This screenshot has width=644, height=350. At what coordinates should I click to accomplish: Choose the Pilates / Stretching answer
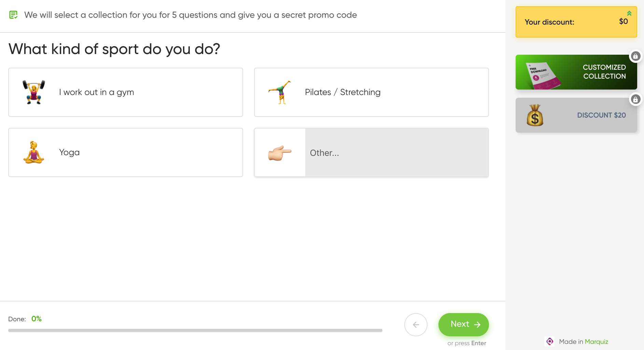point(372,92)
